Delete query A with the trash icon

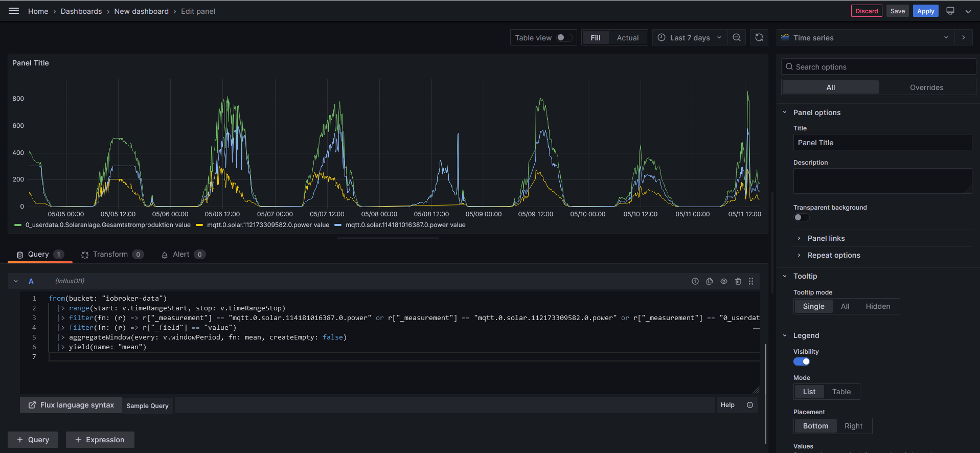[x=738, y=281]
